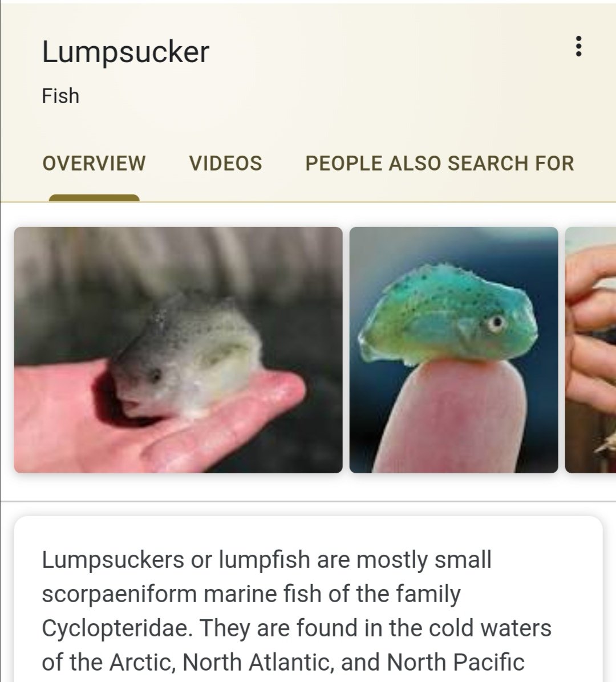This screenshot has width=616, height=682.
Task: Click the word Cyclopteridae in description
Action: [117, 628]
